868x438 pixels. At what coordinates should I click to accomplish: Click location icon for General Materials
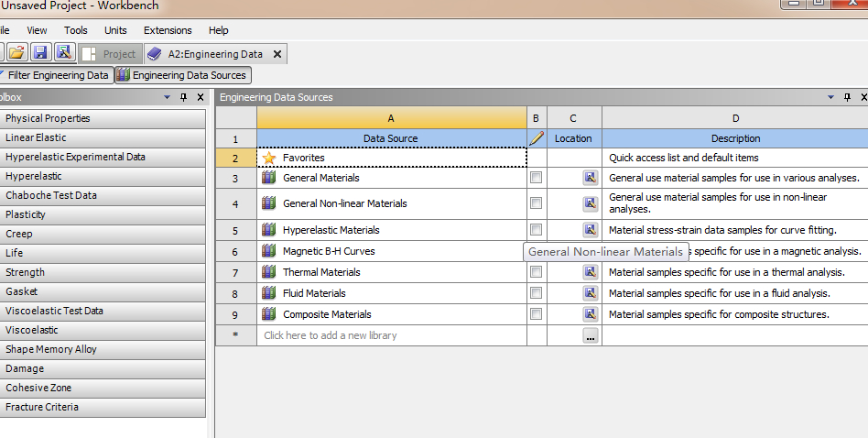pyautogui.click(x=591, y=178)
